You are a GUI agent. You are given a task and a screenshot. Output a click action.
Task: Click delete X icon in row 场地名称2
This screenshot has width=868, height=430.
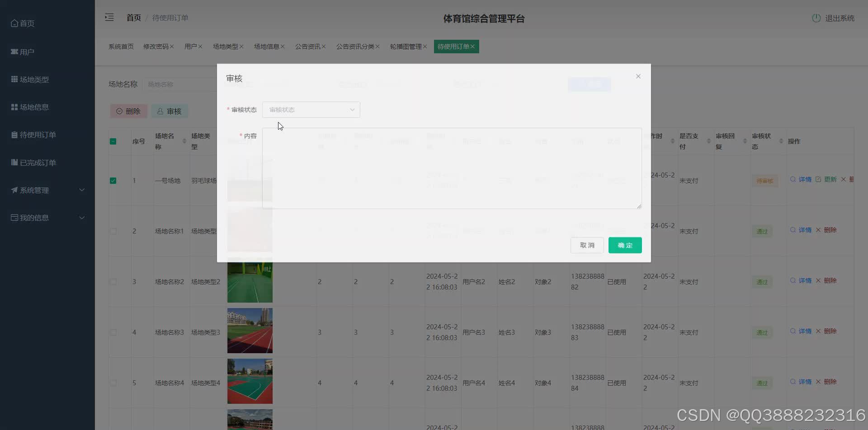818,280
